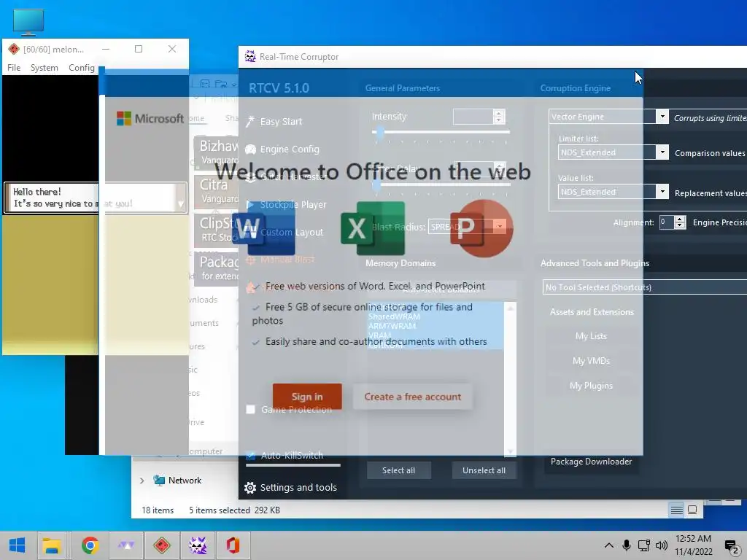
Task: Click the Bizhawk Vanguard tile
Action: [217, 152]
